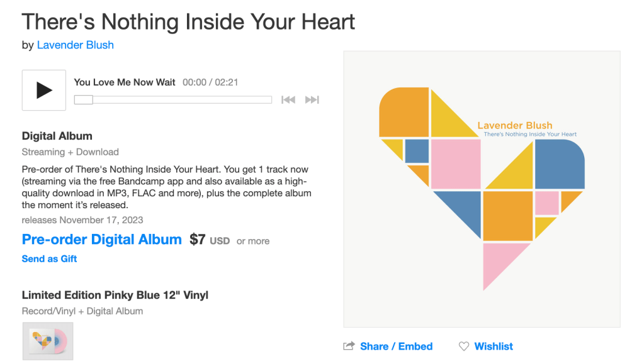The image size is (644, 361).
Task: Click the empty part of the track timeline
Action: click(x=183, y=99)
